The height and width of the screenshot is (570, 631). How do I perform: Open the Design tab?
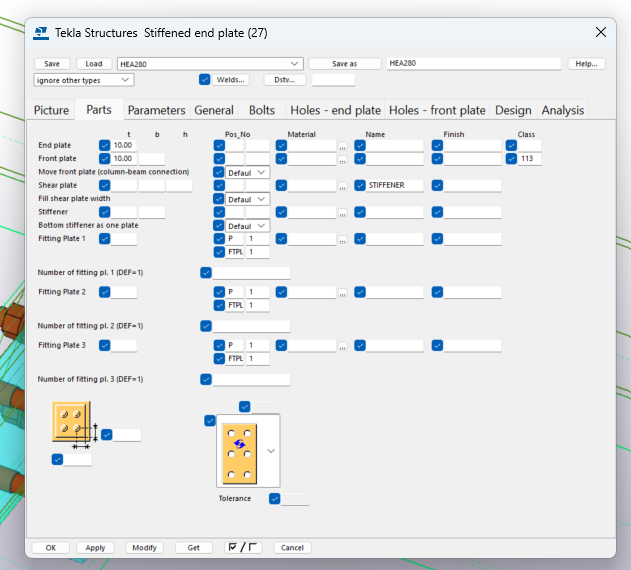(x=513, y=110)
